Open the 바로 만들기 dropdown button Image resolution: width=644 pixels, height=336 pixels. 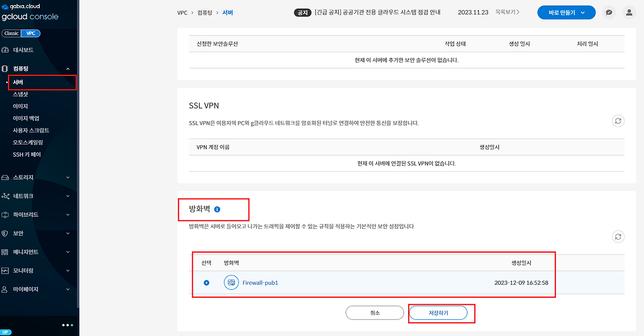(567, 13)
